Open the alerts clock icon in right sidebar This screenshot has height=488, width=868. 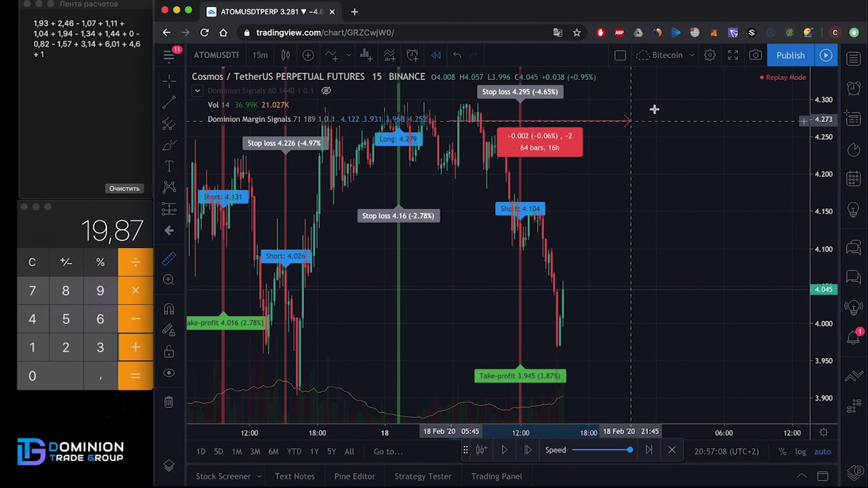(x=854, y=87)
